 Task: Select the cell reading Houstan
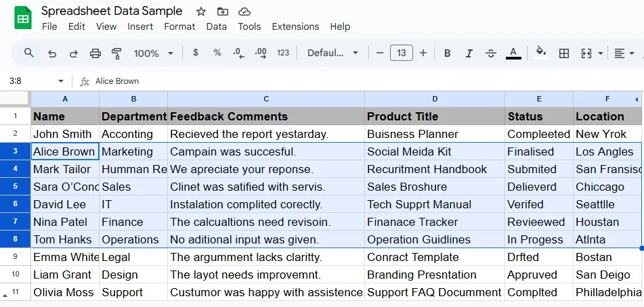(607, 222)
